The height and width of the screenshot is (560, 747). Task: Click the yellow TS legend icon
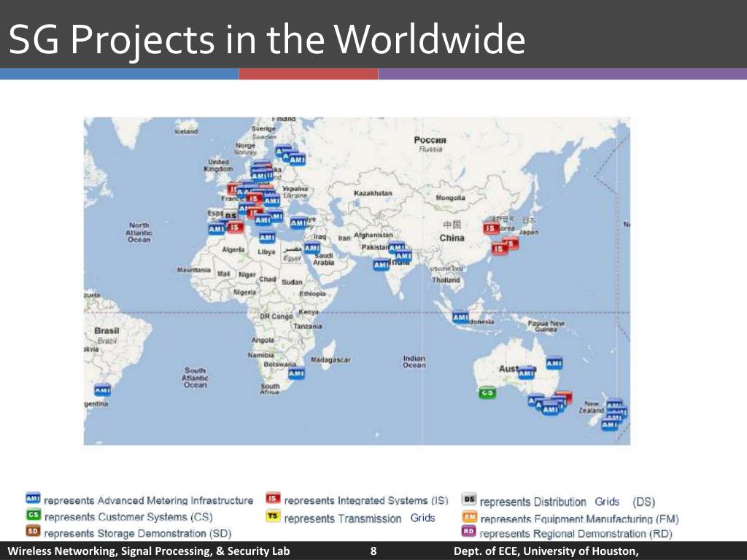[x=273, y=516]
